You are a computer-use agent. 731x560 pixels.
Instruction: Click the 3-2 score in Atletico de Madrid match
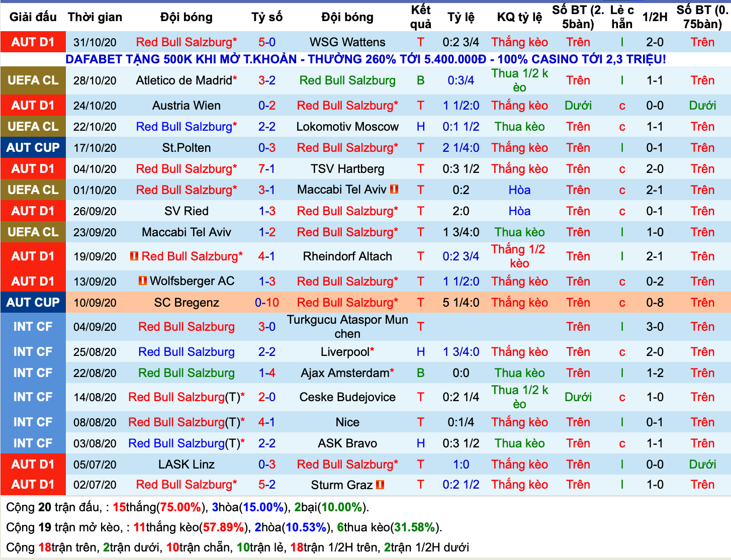[x=267, y=80]
